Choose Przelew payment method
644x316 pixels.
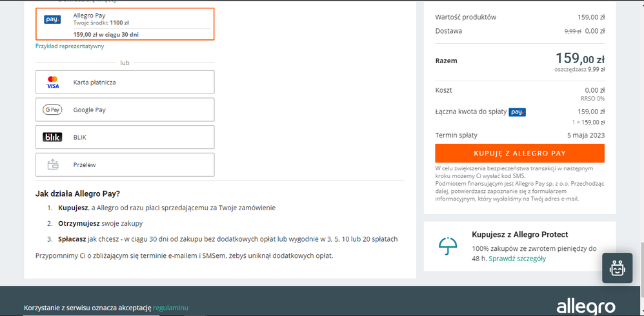coord(125,164)
